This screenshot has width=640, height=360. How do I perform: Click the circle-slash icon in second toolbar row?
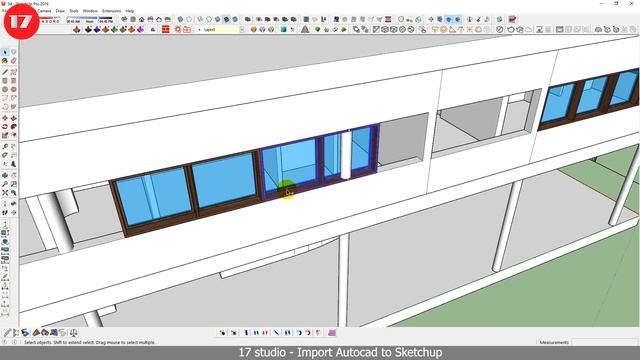click(x=499, y=29)
